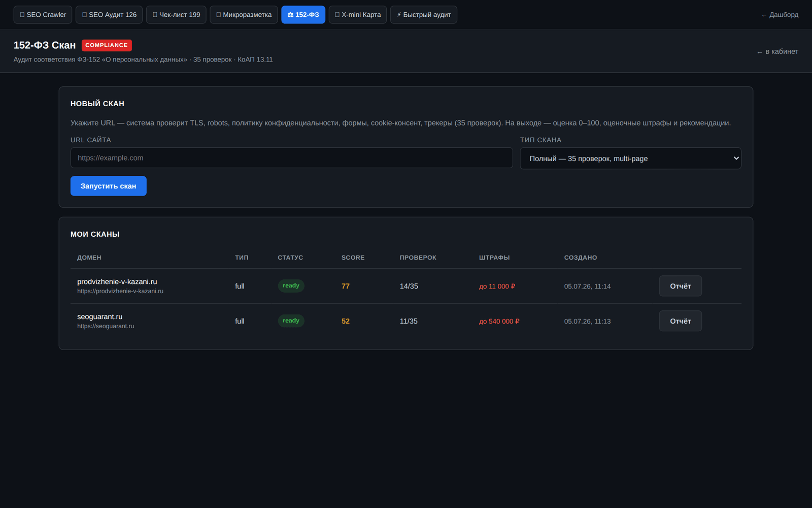The width and height of the screenshot is (812, 508).
Task: Follow the Дашборд link
Action: click(780, 15)
